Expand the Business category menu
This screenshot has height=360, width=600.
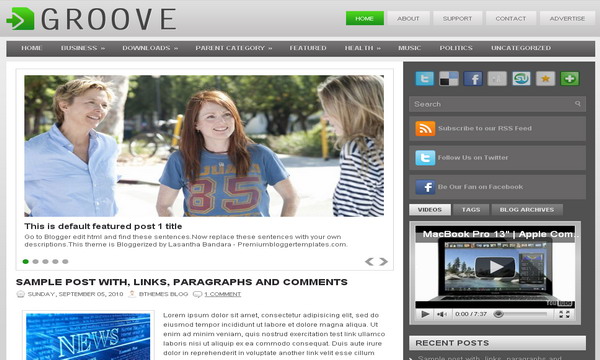click(83, 48)
